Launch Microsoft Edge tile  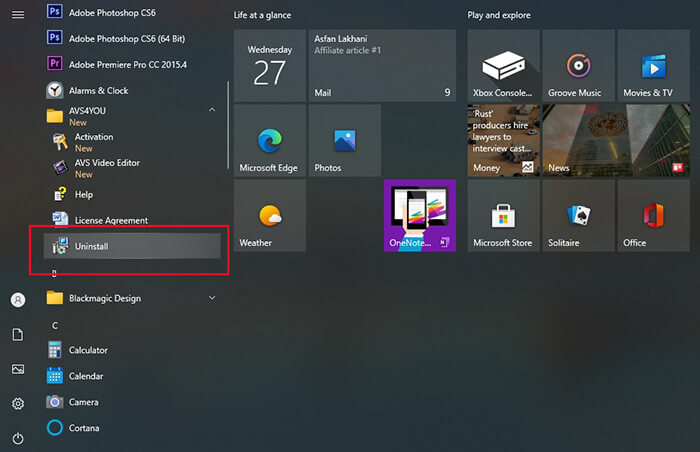[270, 141]
